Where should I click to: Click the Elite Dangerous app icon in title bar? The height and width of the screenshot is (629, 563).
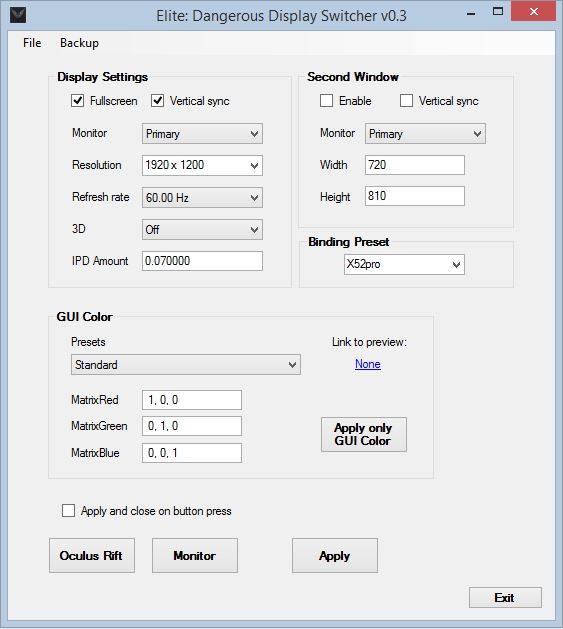pos(18,15)
